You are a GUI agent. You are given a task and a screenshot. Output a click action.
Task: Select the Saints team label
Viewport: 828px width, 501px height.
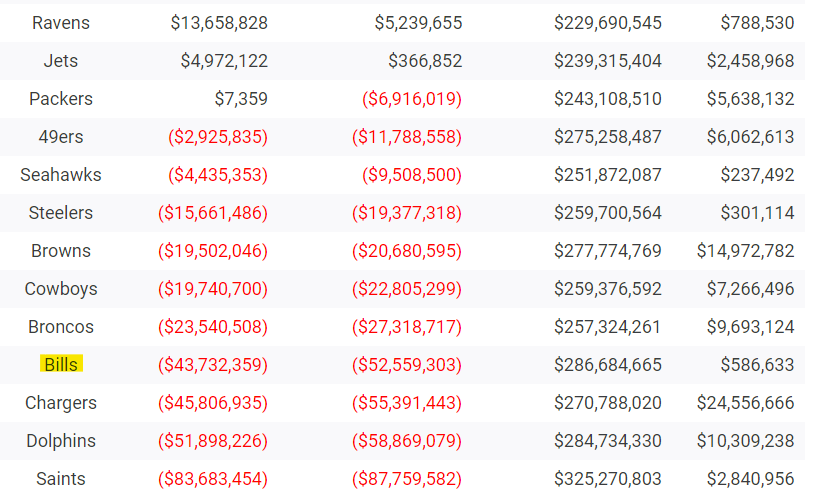(x=61, y=479)
